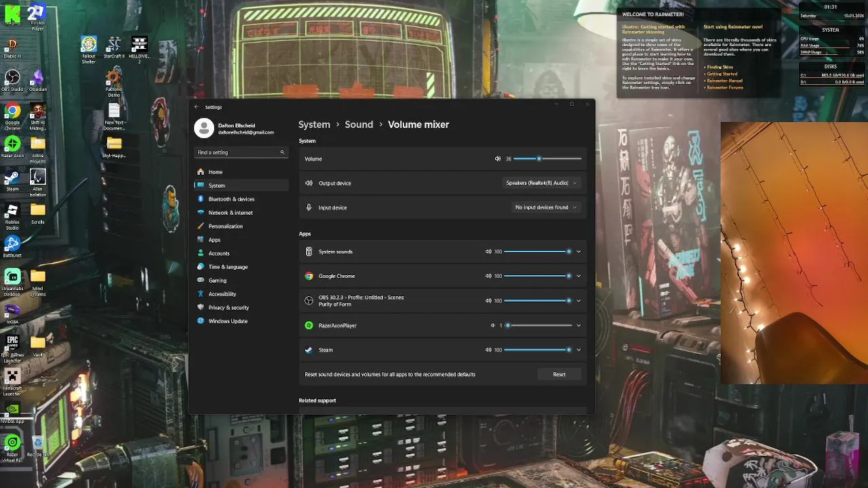Click the Find a setting search box

(241, 152)
